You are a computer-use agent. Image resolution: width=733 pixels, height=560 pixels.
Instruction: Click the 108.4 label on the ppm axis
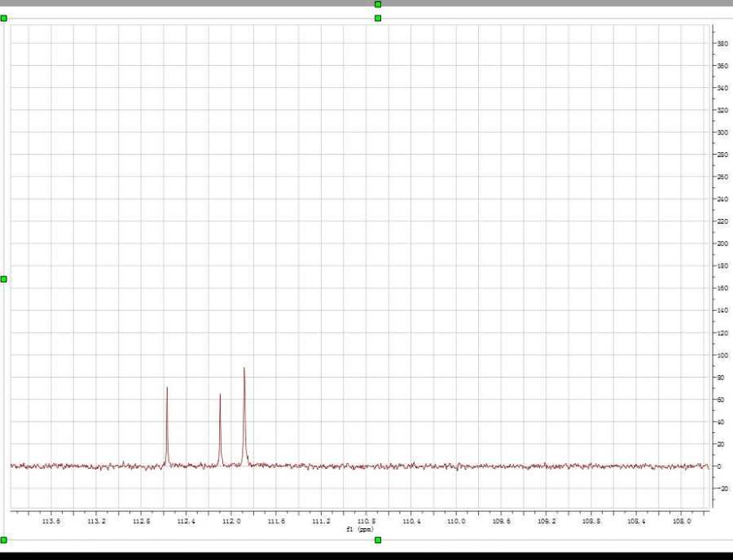[x=636, y=521]
